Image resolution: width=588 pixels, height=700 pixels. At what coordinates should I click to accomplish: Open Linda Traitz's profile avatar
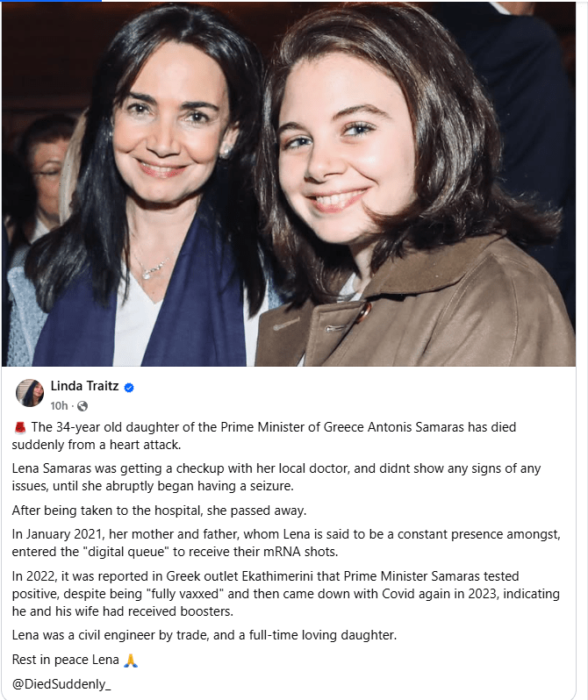pos(30,393)
